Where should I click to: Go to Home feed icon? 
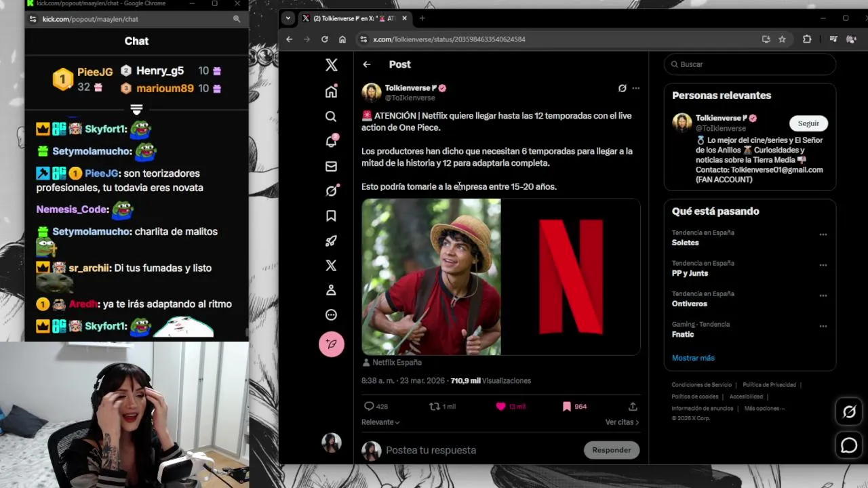[x=331, y=91]
